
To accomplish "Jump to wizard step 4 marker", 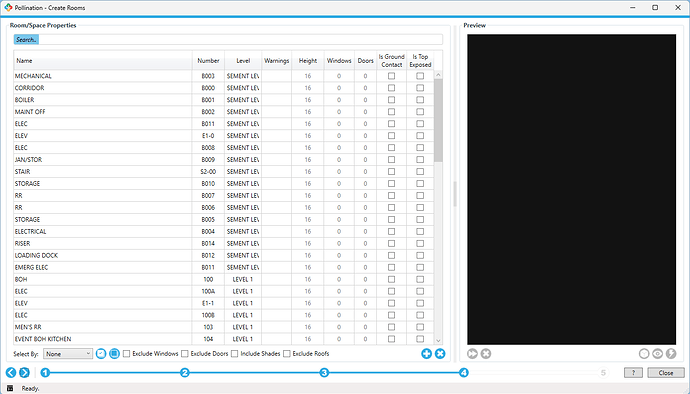I will pyautogui.click(x=464, y=373).
